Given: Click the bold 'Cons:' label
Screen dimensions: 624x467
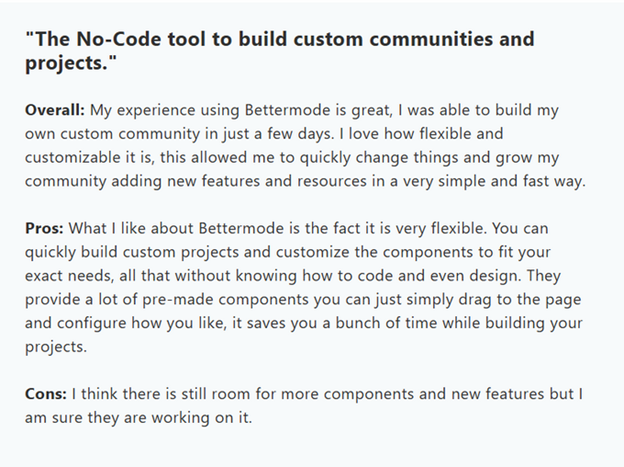Looking at the screenshot, I should tap(46, 394).
